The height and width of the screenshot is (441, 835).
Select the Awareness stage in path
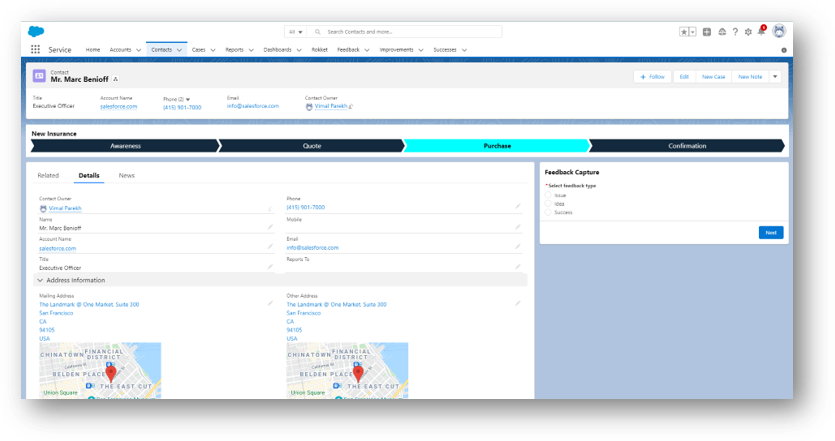tap(125, 146)
